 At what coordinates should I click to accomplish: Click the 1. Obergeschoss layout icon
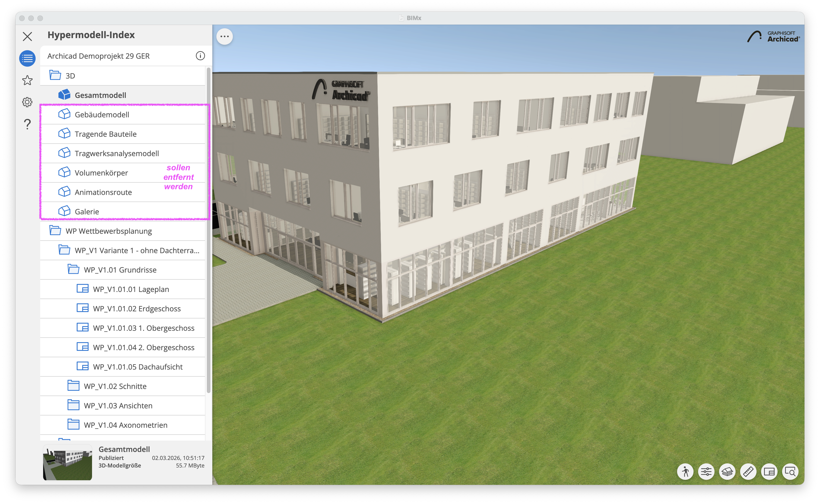tap(83, 327)
